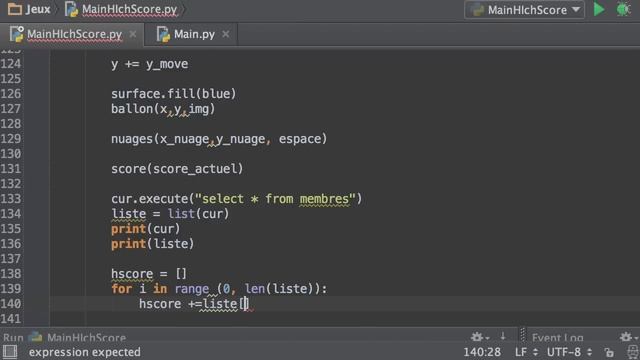Click the 'hscore = []' code line
The height and width of the screenshot is (360, 640).
pyautogui.click(x=149, y=273)
